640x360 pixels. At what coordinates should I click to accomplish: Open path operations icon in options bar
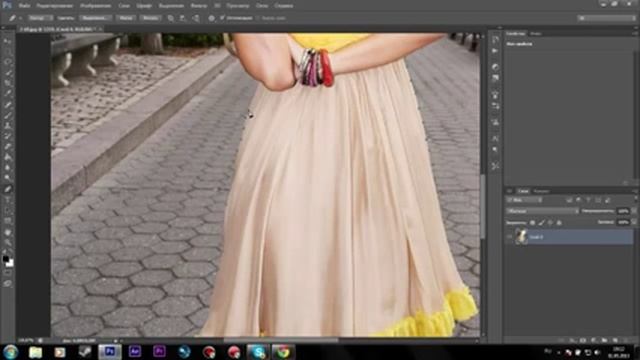pyautogui.click(x=171, y=18)
